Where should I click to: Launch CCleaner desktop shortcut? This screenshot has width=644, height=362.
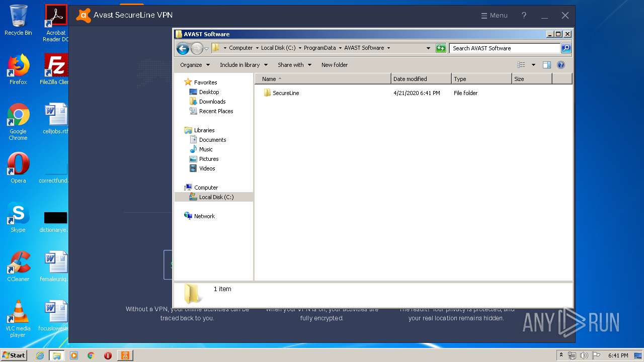tap(18, 266)
